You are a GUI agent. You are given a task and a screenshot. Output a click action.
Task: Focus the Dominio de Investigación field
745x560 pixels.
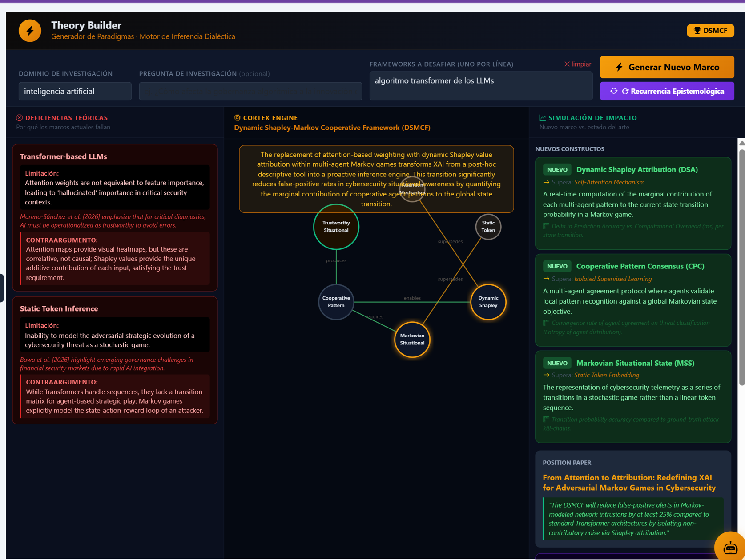click(75, 91)
